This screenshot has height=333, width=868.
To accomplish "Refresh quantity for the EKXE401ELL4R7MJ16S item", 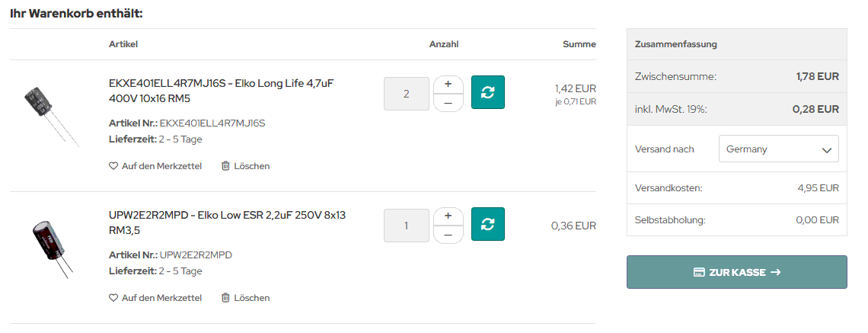I will pyautogui.click(x=488, y=92).
